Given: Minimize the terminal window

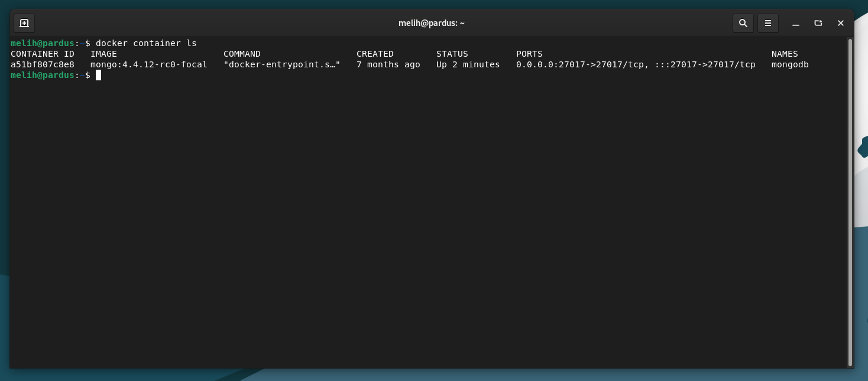Looking at the screenshot, I should (x=796, y=23).
